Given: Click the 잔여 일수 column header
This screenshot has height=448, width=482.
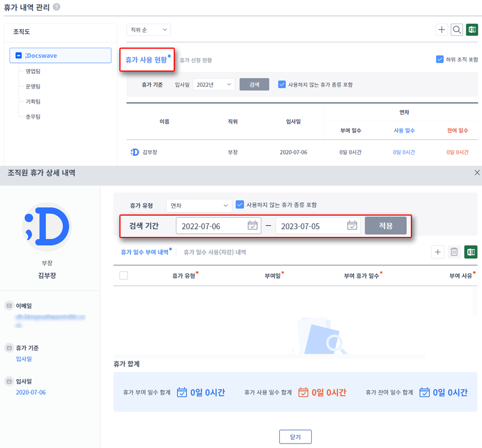Looking at the screenshot, I should pyautogui.click(x=457, y=130).
